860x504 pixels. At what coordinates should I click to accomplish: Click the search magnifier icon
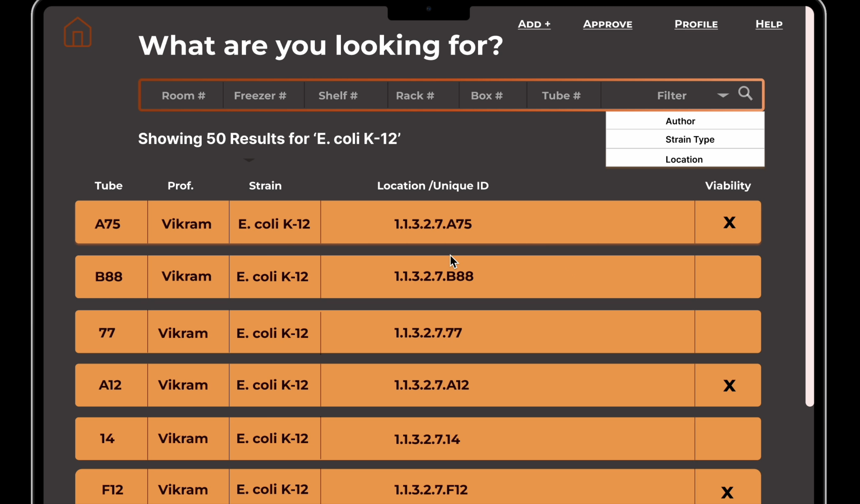745,94
